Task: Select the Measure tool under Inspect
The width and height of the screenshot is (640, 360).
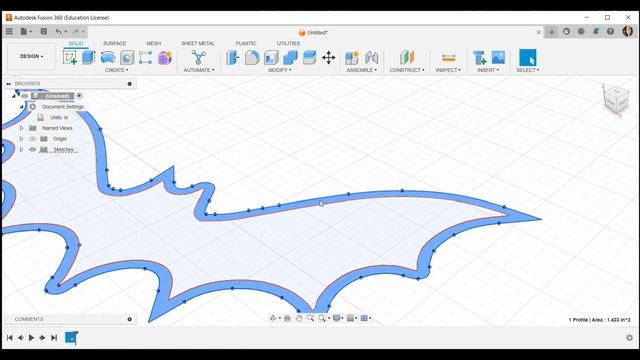Action: [x=448, y=58]
